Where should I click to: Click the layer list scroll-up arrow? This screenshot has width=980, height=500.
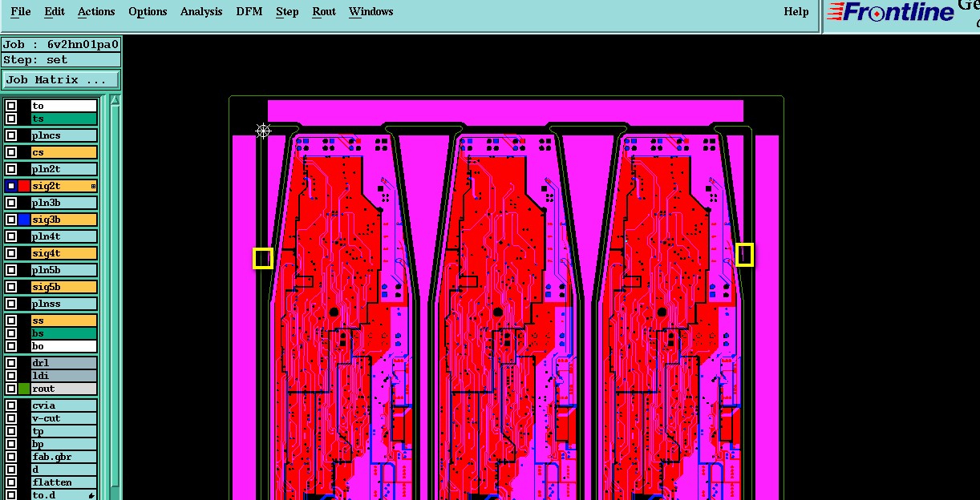tap(115, 101)
